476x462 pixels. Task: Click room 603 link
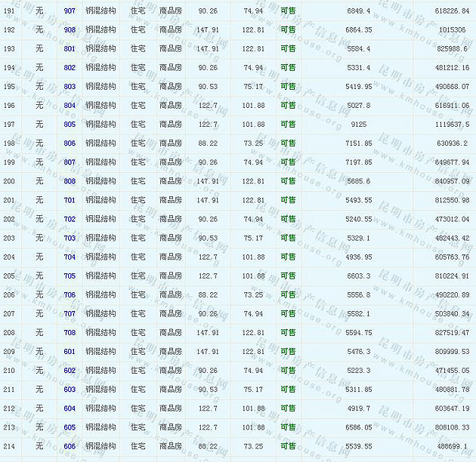pyautogui.click(x=70, y=390)
